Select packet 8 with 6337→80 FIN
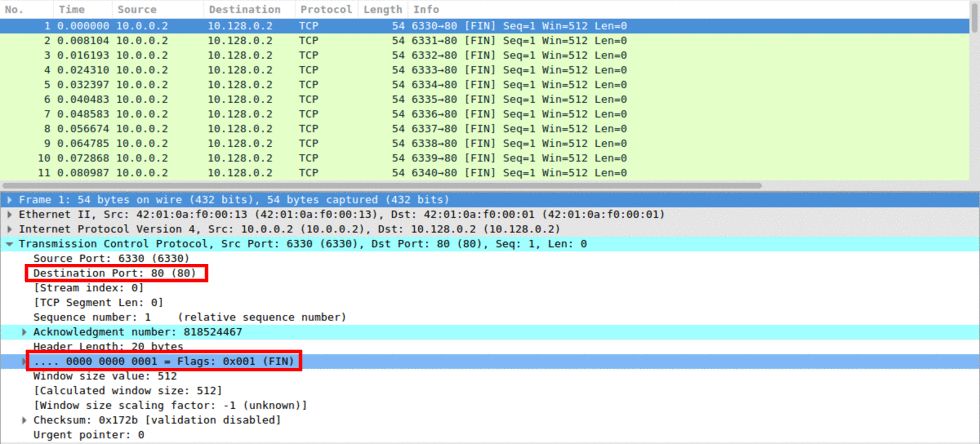Viewport: 980px width, 444px height. pyautogui.click(x=486, y=129)
